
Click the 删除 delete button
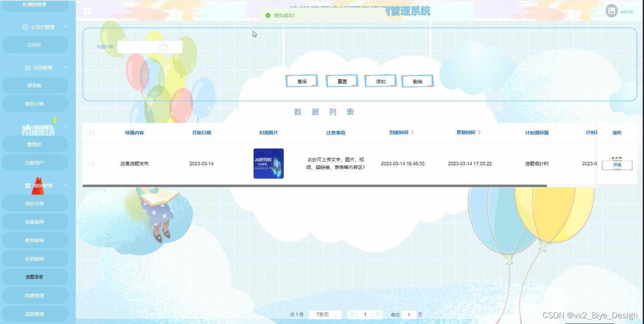(418, 81)
